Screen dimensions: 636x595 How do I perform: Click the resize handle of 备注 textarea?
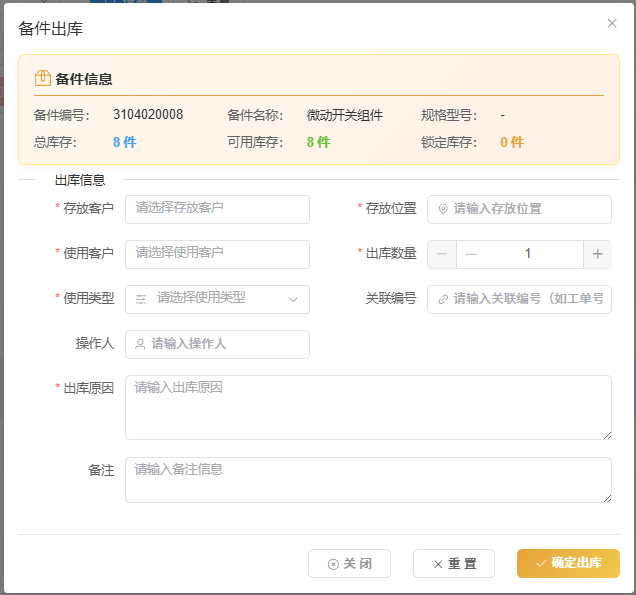coord(606,497)
